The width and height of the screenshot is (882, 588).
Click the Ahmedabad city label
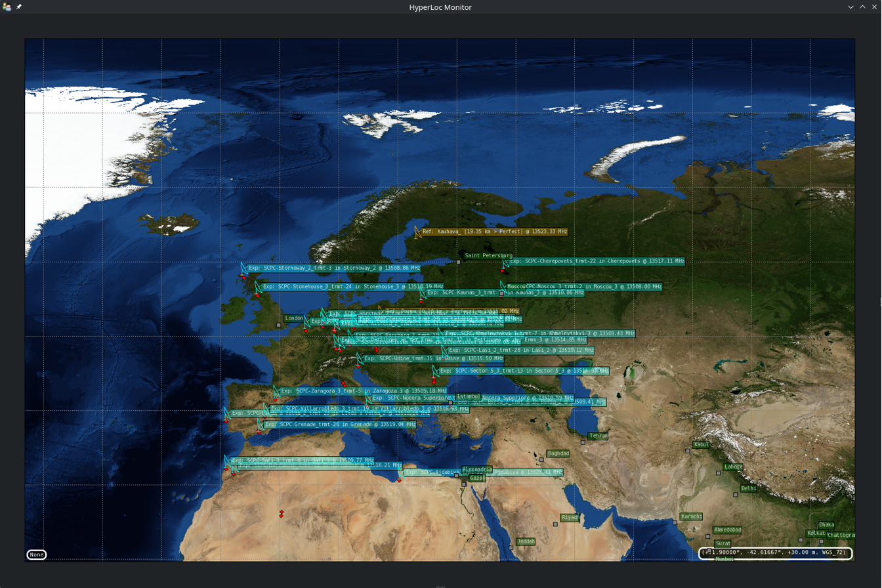click(x=727, y=530)
